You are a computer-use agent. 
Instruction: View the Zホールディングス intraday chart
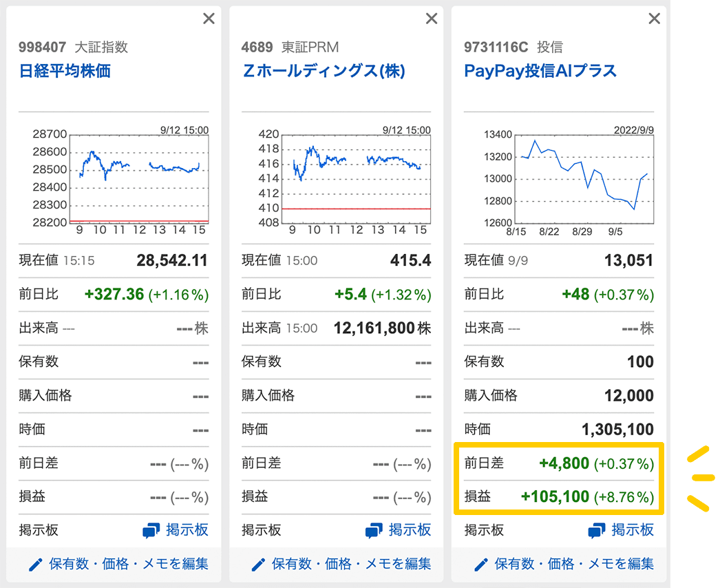point(343,181)
